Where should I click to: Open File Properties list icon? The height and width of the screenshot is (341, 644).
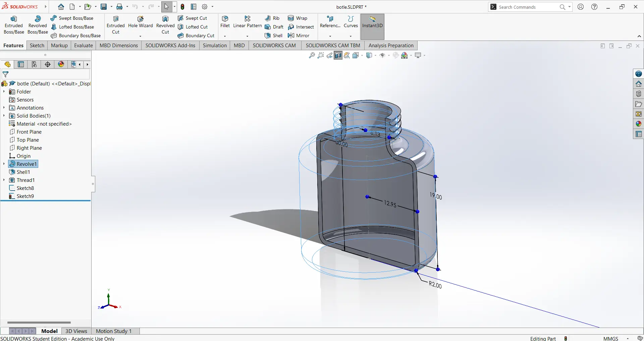tap(194, 7)
